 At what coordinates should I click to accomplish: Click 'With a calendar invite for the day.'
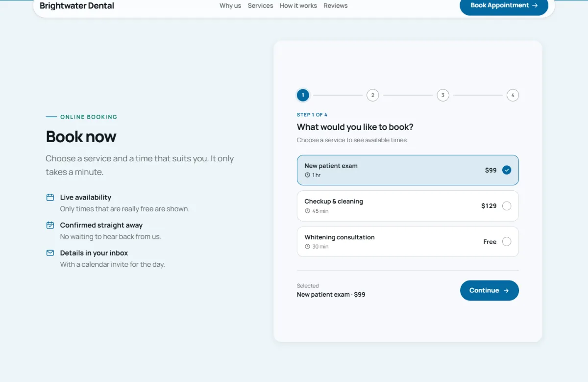pyautogui.click(x=112, y=264)
